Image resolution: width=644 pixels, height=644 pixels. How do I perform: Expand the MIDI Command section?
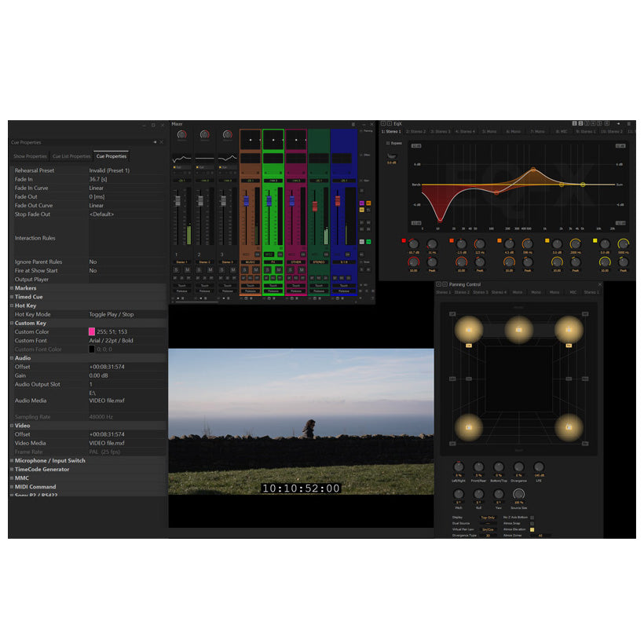[12, 487]
